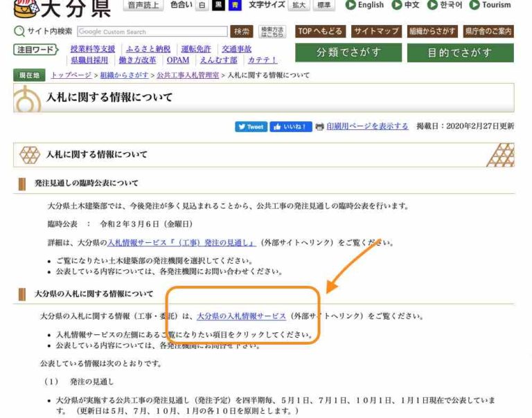Click the Google Custom Search input field

point(152,32)
